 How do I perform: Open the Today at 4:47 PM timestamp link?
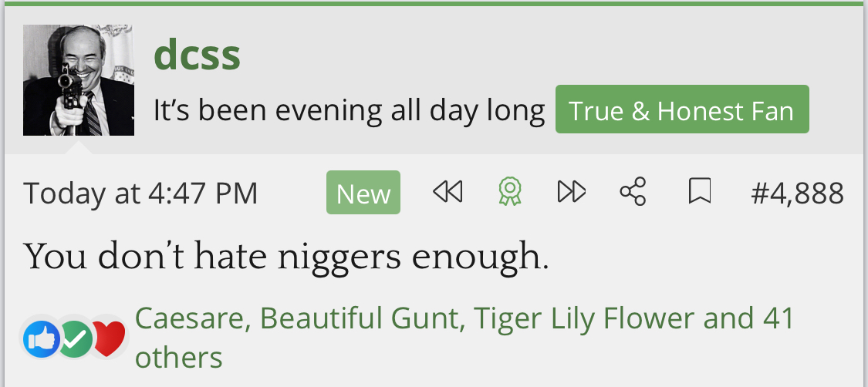[140, 193]
